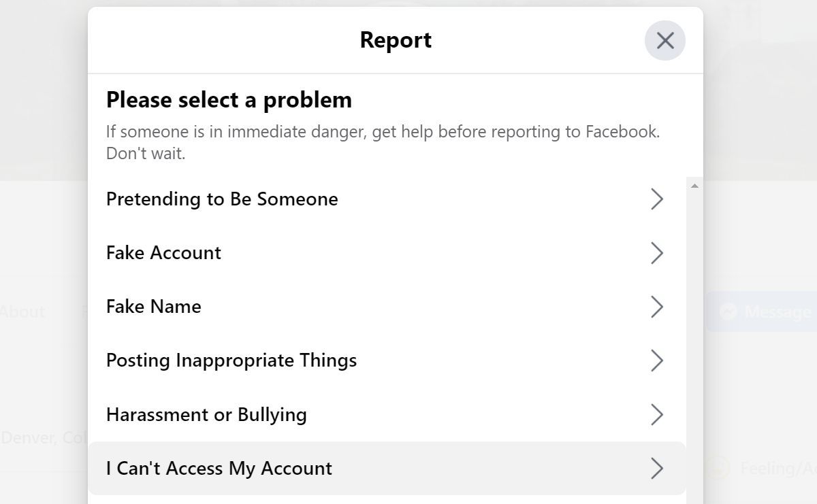The image size is (817, 504).
Task: Click the Feeling/Activity smiley icon
Action: [x=718, y=468]
